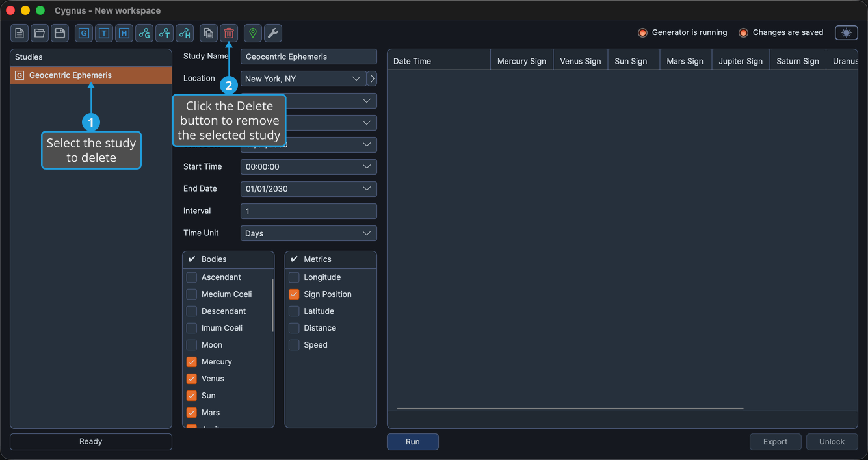Click the Venus Sign column header
Screen dimensions: 868x460
pyautogui.click(x=581, y=61)
